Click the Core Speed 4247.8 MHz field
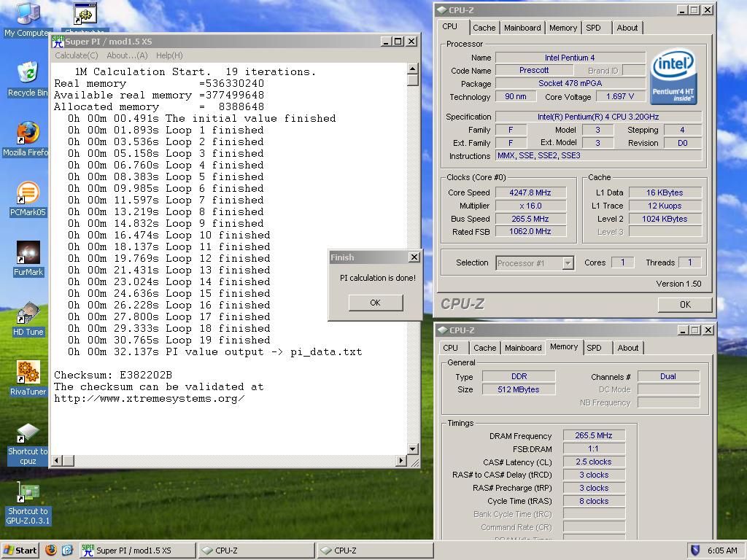Image resolution: width=747 pixels, height=560 pixels. pos(530,192)
